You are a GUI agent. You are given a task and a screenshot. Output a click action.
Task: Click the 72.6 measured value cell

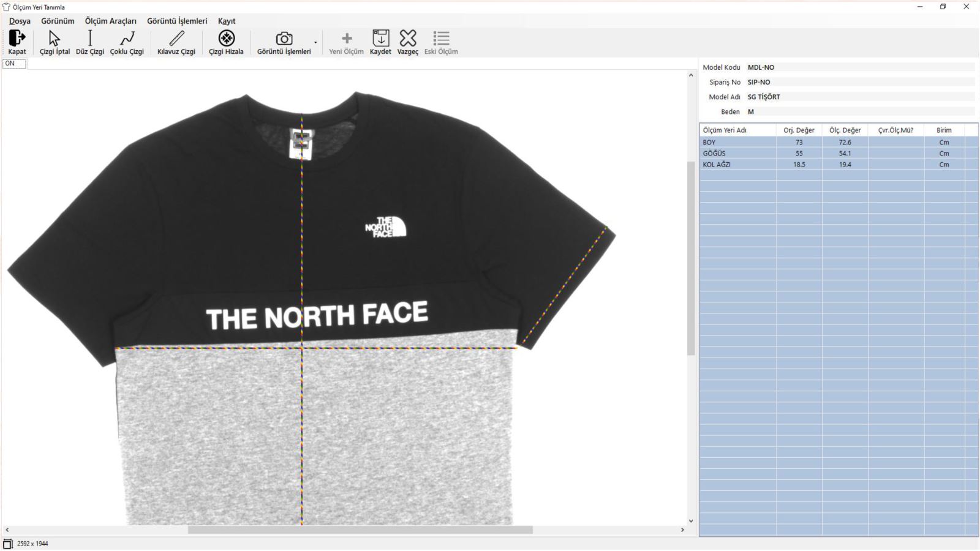click(845, 142)
